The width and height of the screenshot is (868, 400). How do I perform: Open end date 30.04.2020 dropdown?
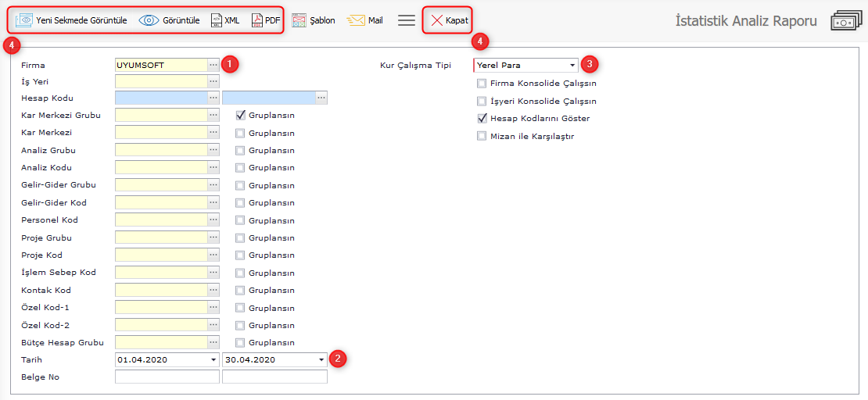321,360
